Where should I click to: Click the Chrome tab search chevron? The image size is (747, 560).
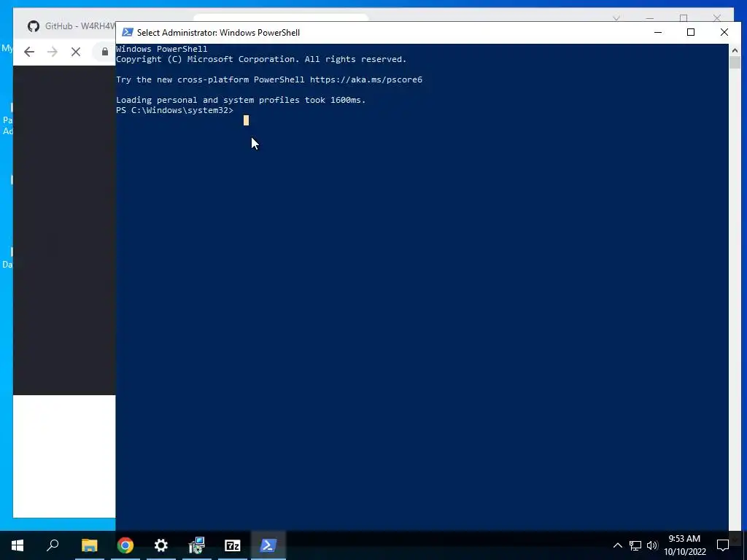[616, 18]
